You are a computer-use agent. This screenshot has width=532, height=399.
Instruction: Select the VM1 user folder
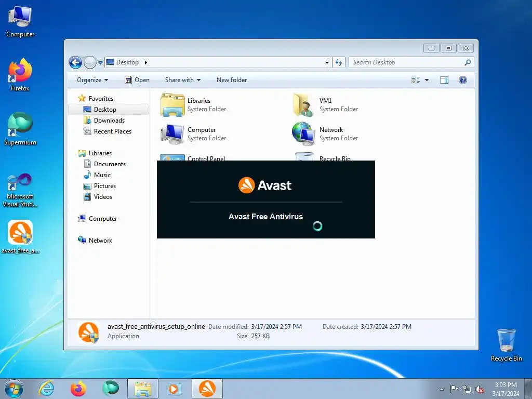pyautogui.click(x=325, y=105)
